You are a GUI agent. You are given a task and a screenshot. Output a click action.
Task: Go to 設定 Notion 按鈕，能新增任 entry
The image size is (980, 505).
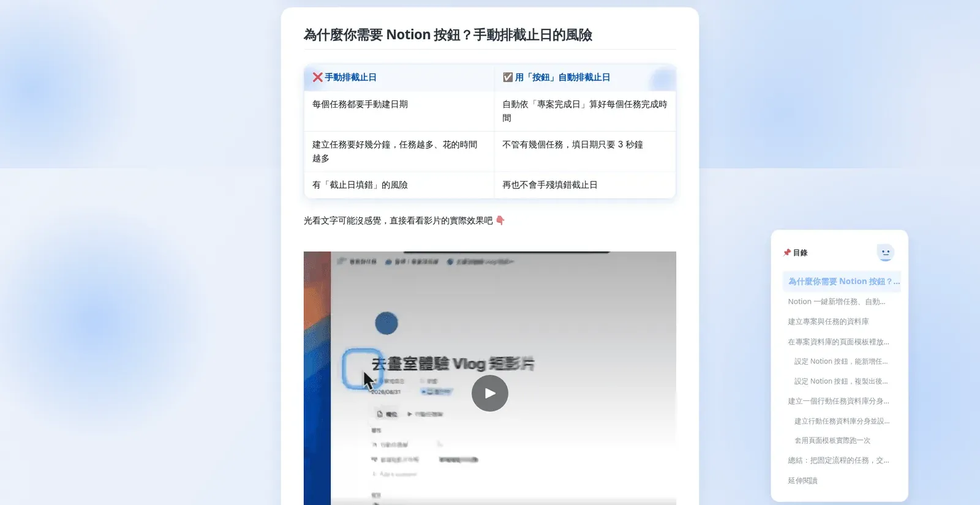840,361
